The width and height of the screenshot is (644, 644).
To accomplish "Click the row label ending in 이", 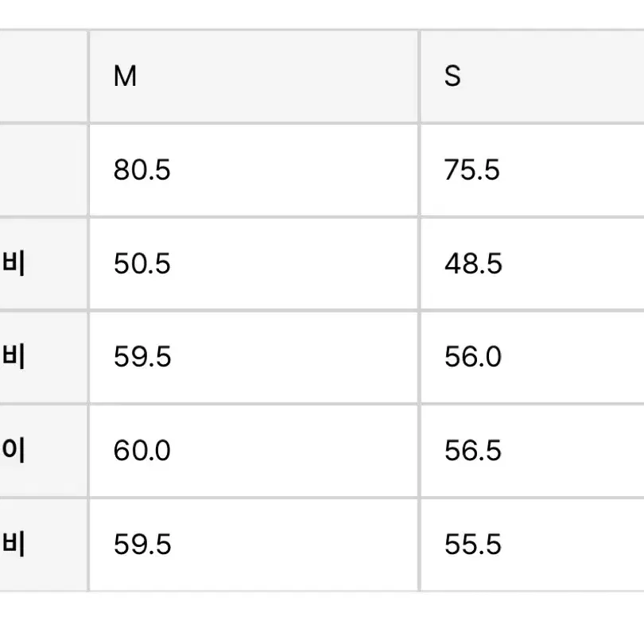I will click(x=14, y=450).
